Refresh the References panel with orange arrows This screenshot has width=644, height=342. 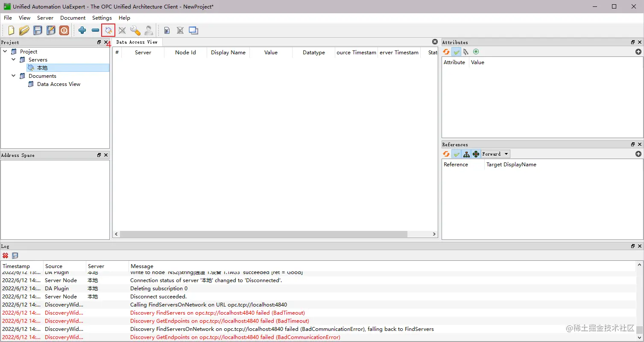coord(446,154)
